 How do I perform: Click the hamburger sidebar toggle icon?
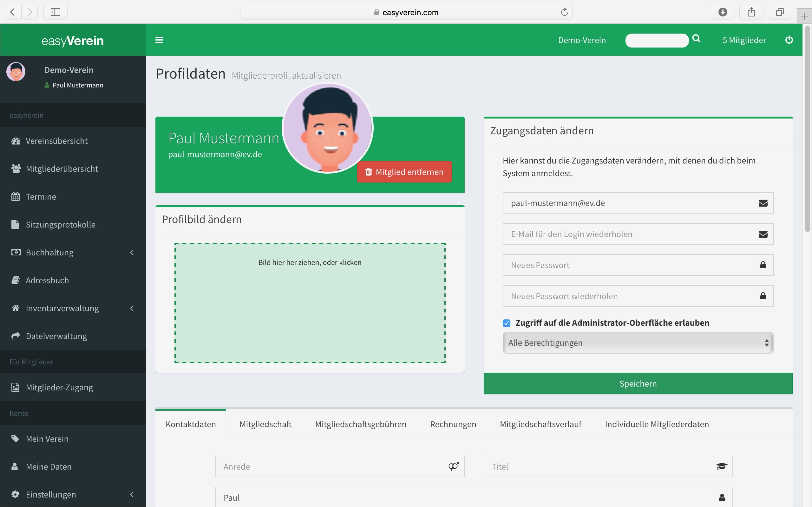pos(159,40)
